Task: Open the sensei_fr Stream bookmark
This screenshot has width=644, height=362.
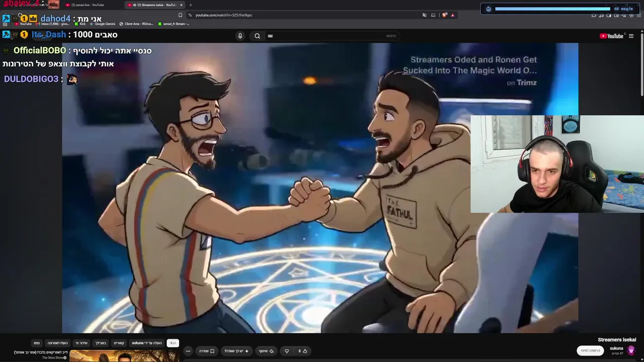Action: (x=174, y=24)
